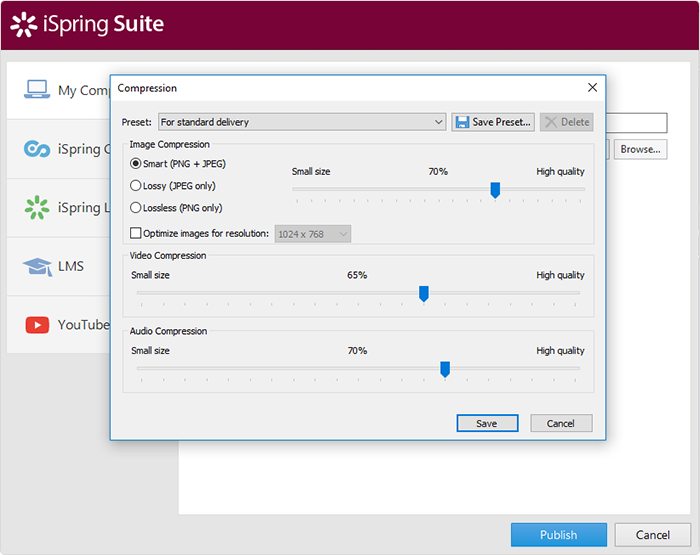Click the Browse... button
Viewport: 700px width, 555px height.
(640, 149)
